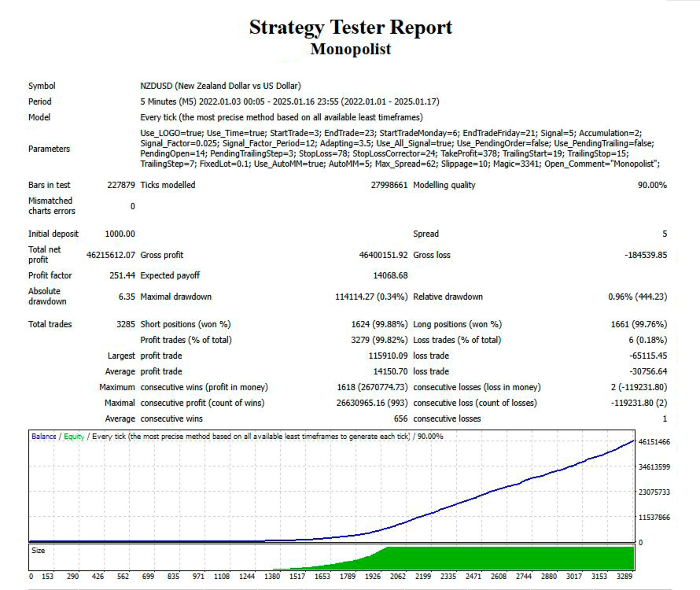Select Largest profit trade value 115910.09
The image size is (700, 590).
[388, 356]
